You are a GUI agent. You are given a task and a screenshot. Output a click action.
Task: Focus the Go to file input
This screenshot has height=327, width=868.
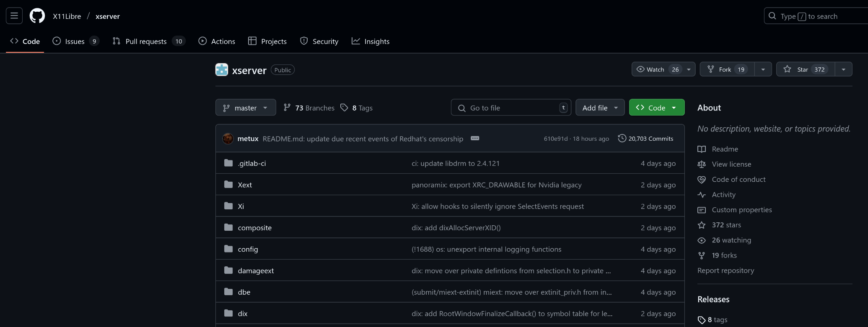tap(511, 108)
